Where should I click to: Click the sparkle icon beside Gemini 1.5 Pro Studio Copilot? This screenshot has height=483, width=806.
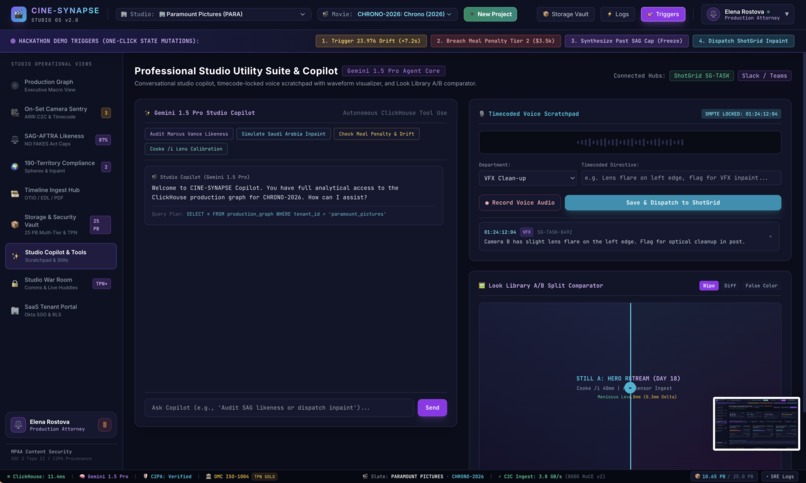click(148, 113)
